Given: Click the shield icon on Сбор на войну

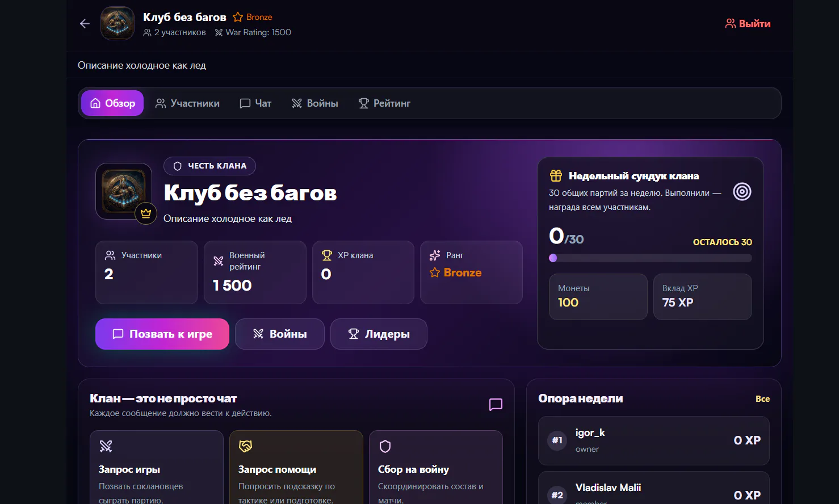Looking at the screenshot, I should pyautogui.click(x=385, y=446).
